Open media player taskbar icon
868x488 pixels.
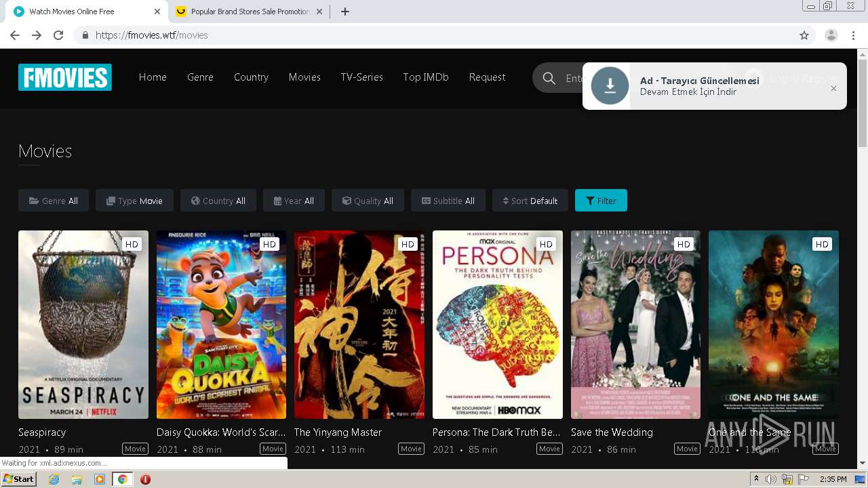coord(100,479)
